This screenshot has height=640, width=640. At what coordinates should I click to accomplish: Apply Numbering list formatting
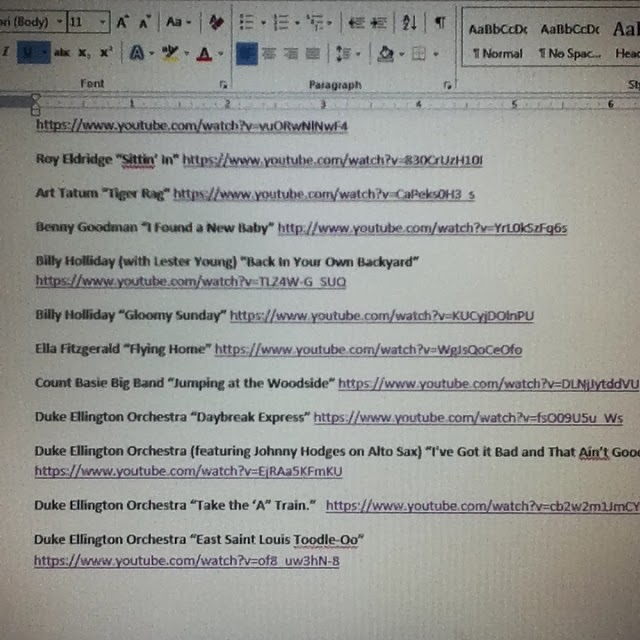tap(281, 22)
